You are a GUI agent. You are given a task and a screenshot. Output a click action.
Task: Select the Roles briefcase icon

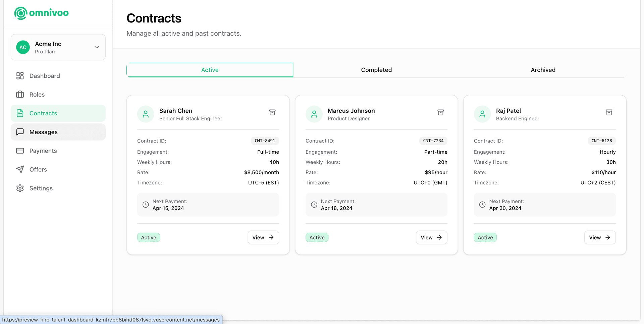point(20,95)
